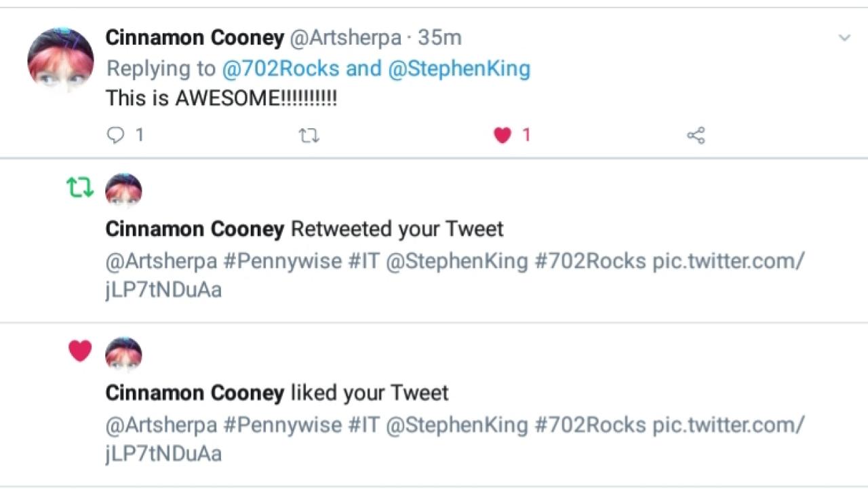Click the reply speech bubble icon

(116, 136)
